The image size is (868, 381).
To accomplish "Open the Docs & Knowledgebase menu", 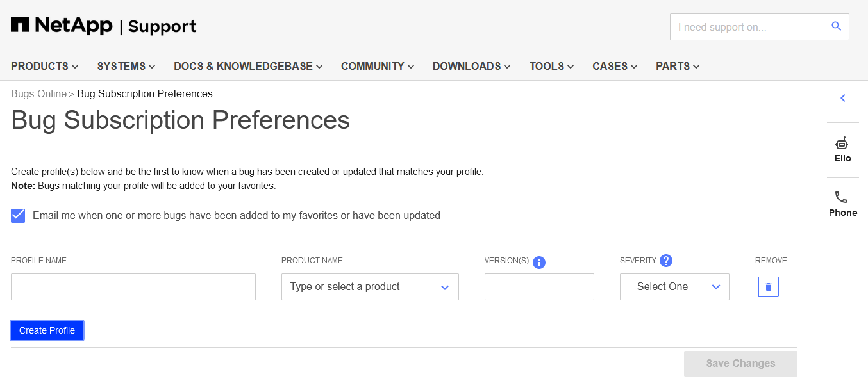I will pos(248,66).
